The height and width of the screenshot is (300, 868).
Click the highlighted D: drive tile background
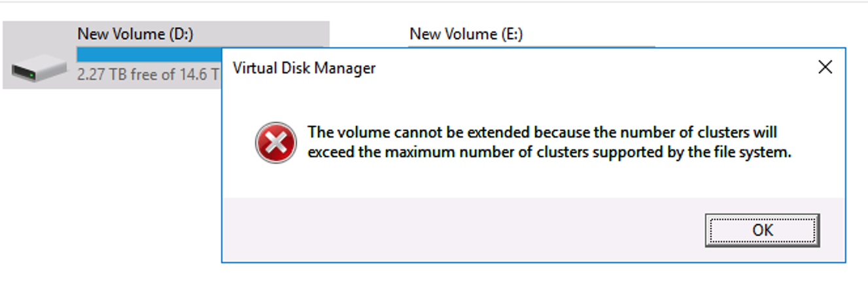coord(39,34)
